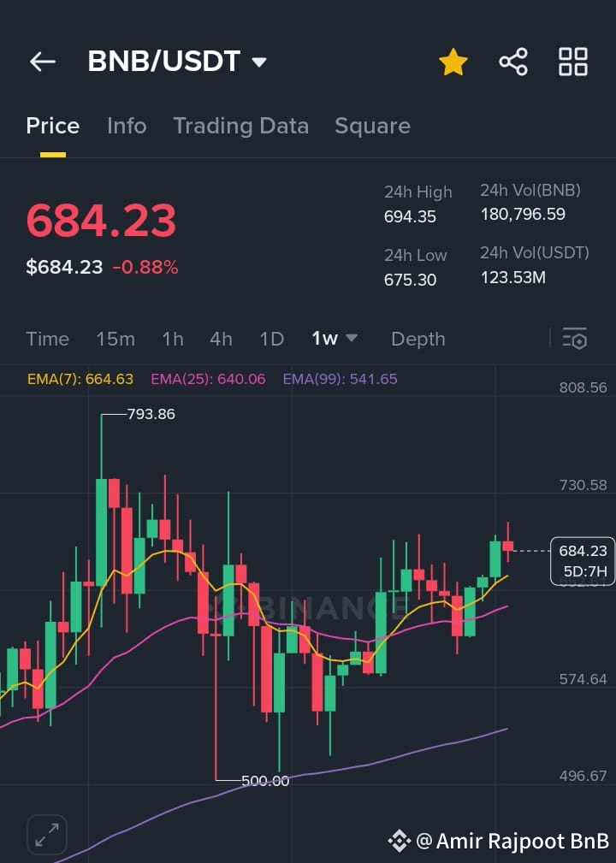Screen dimensions: 616x863
Task: Open the Time interval menu
Action: point(47,339)
